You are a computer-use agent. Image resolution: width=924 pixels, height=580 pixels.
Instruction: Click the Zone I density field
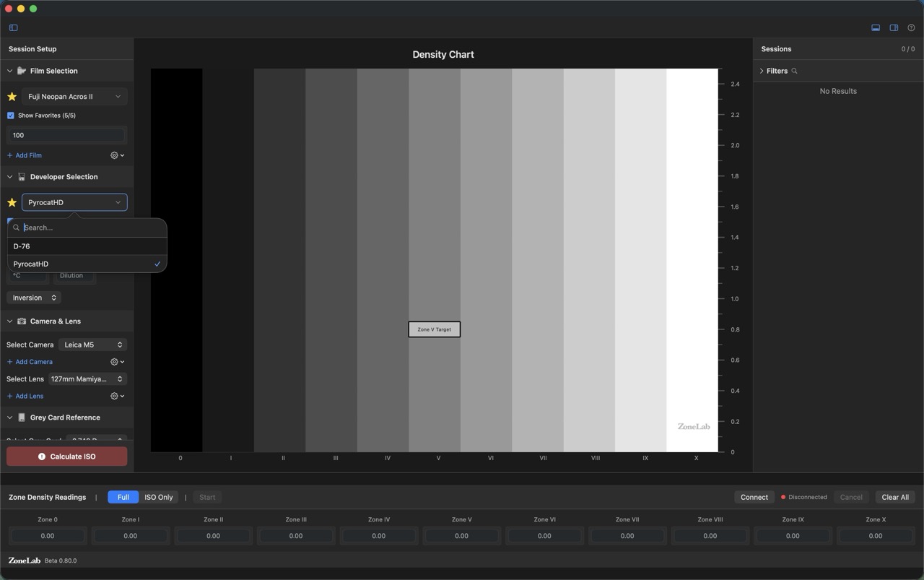pos(130,536)
